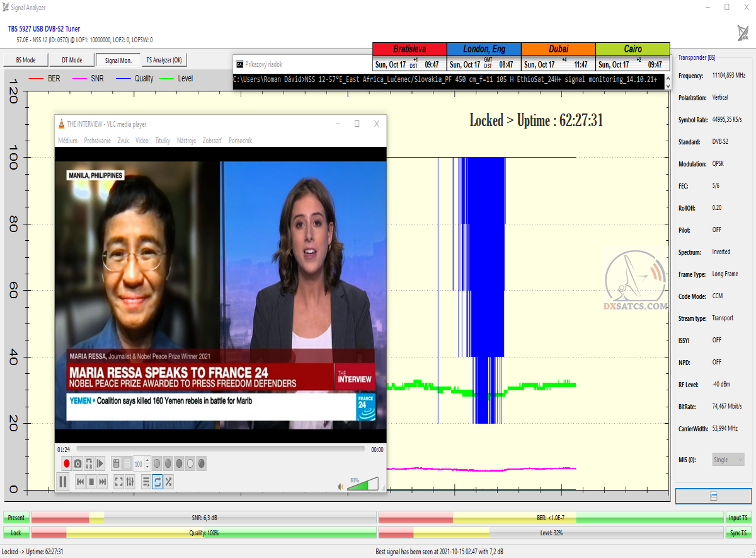Open the Nástroje menu in VLC
The width and height of the screenshot is (756, 558).
(x=186, y=141)
